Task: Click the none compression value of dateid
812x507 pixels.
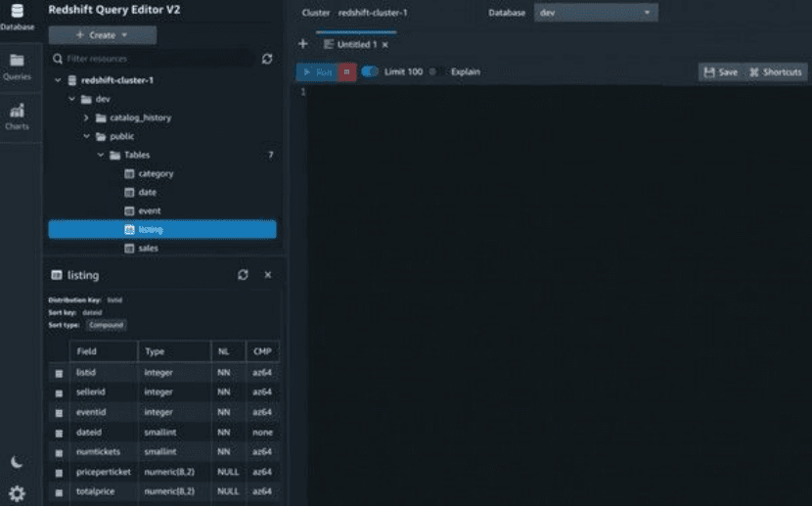Action: 262,433
